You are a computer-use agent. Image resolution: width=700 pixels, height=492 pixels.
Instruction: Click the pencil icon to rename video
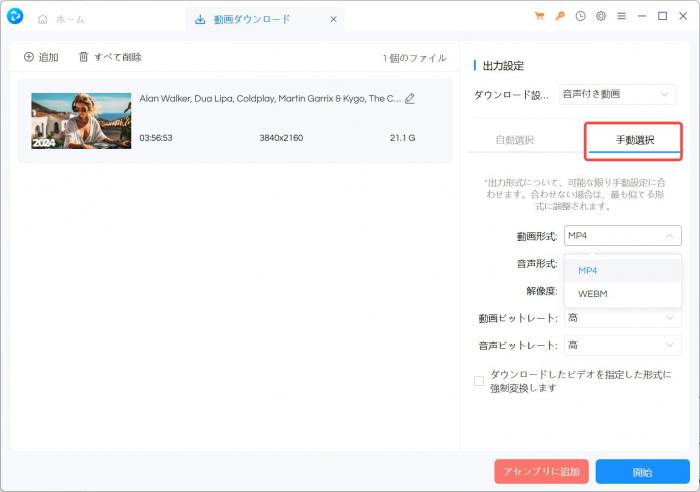click(409, 99)
